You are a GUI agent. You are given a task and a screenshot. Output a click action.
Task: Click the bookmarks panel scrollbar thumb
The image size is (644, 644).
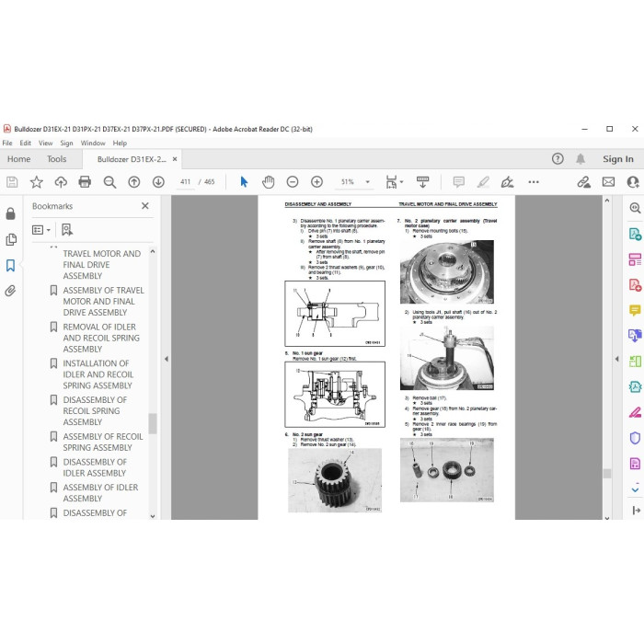(x=153, y=423)
